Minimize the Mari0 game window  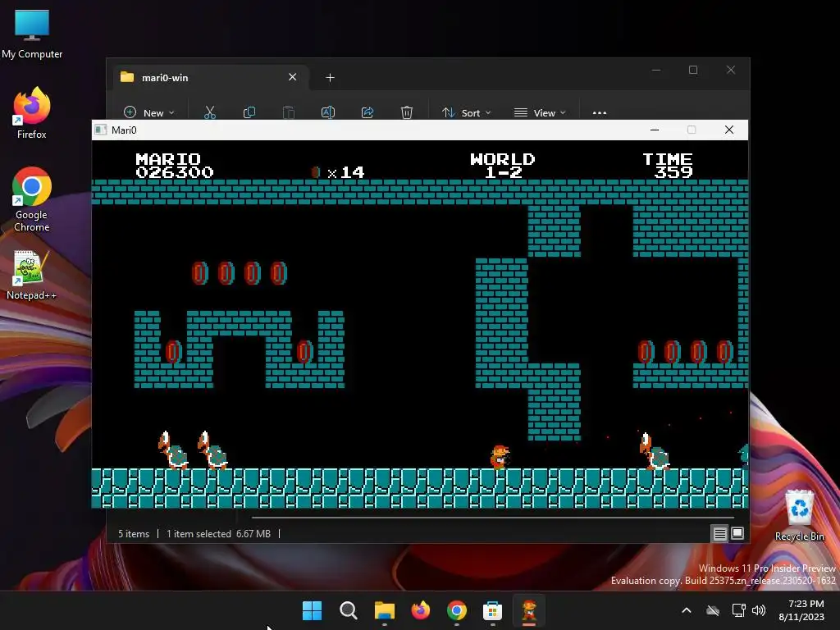tap(654, 130)
